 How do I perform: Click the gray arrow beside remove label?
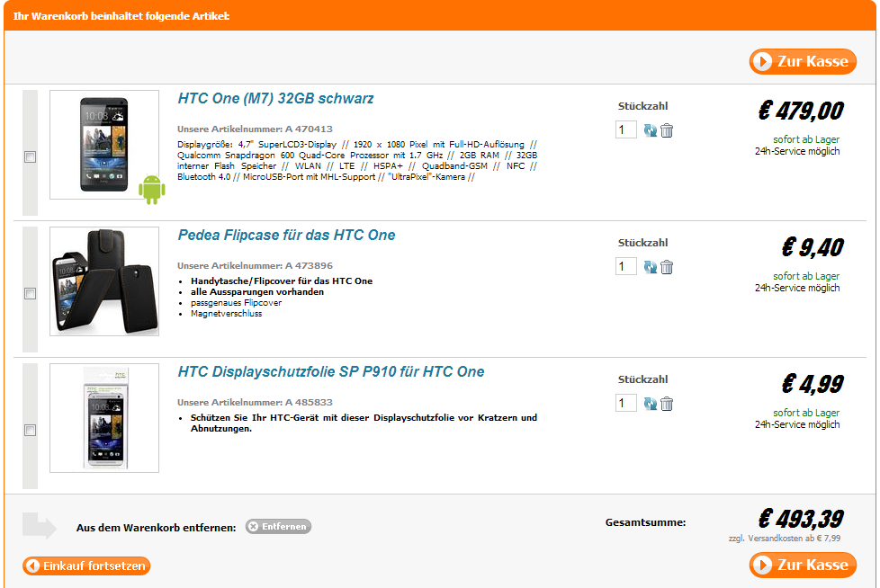[x=40, y=526]
